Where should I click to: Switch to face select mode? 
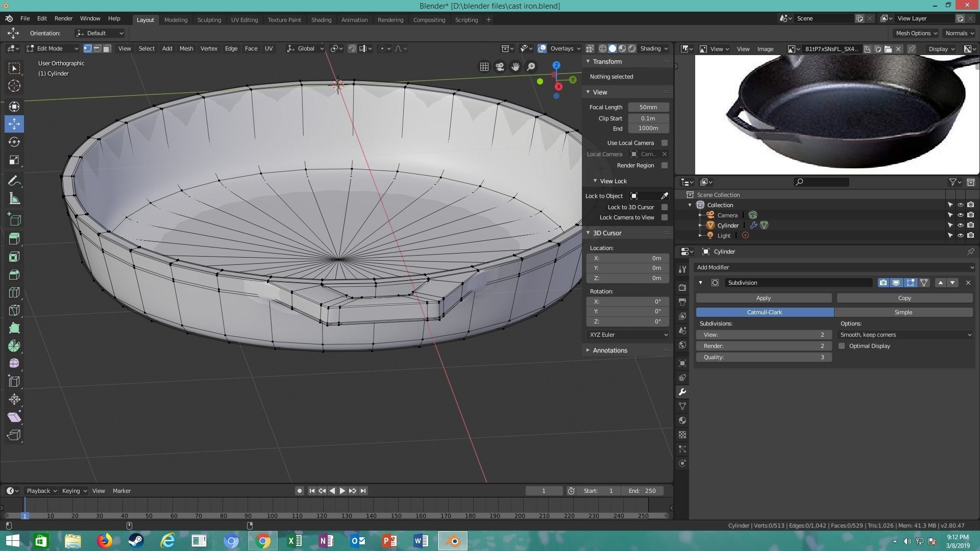(x=107, y=48)
